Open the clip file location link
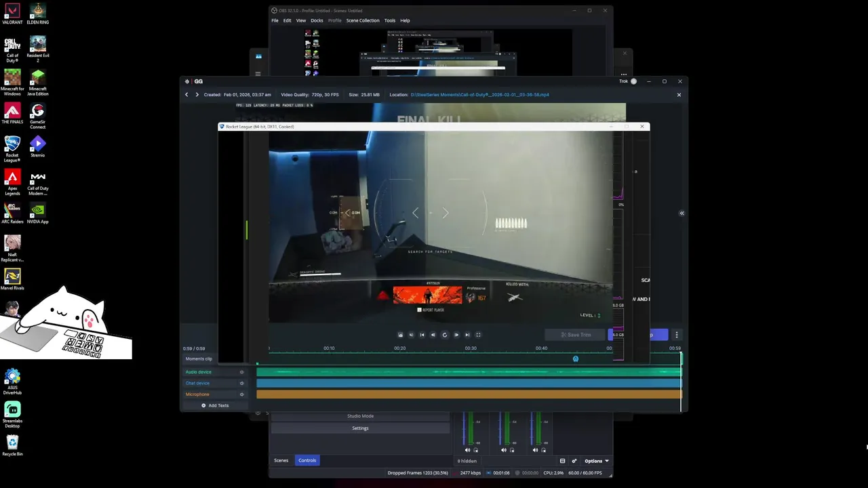The image size is (868, 488). tap(480, 95)
